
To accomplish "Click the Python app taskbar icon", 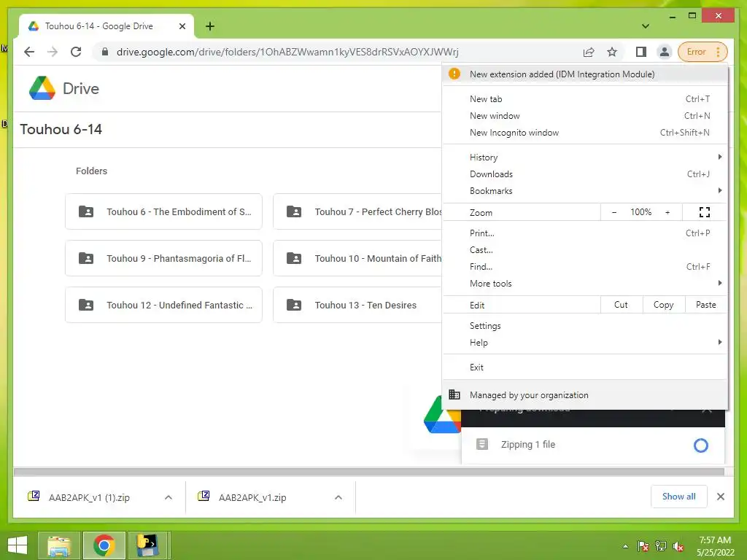I will point(148,545).
